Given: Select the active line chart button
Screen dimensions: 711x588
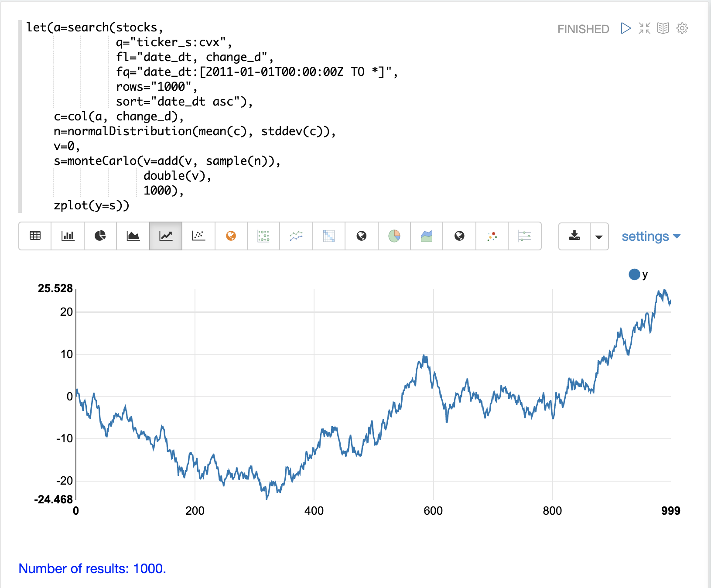Looking at the screenshot, I should [166, 236].
